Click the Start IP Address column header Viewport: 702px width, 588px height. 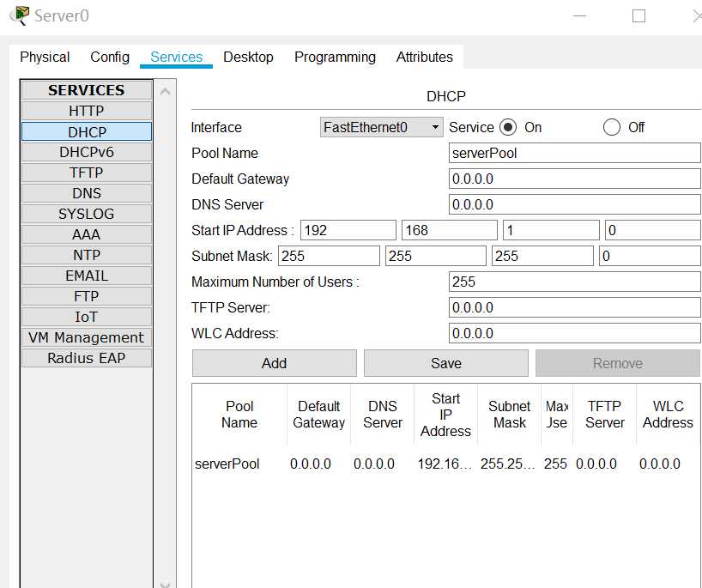point(446,415)
